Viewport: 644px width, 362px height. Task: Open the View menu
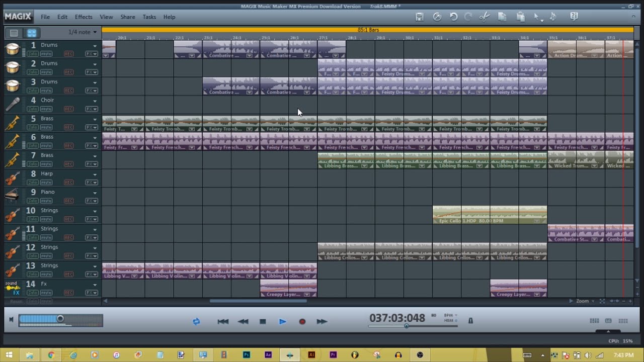[x=106, y=17]
